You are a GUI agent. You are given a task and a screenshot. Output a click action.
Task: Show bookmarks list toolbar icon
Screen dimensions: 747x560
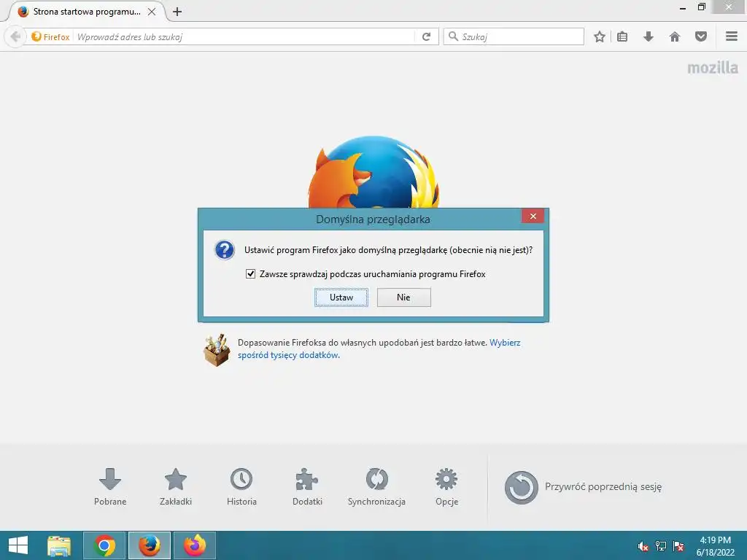[x=622, y=36]
